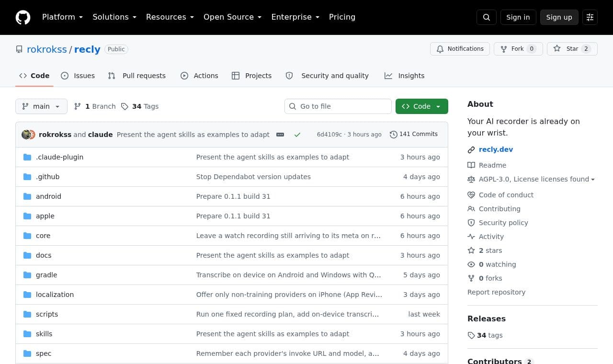
Task: Click the Sign up button
Action: click(x=559, y=17)
